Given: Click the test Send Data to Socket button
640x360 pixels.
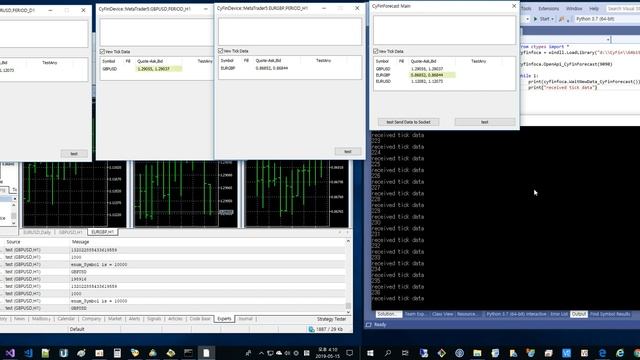Looking at the screenshot, I should click(x=408, y=122).
